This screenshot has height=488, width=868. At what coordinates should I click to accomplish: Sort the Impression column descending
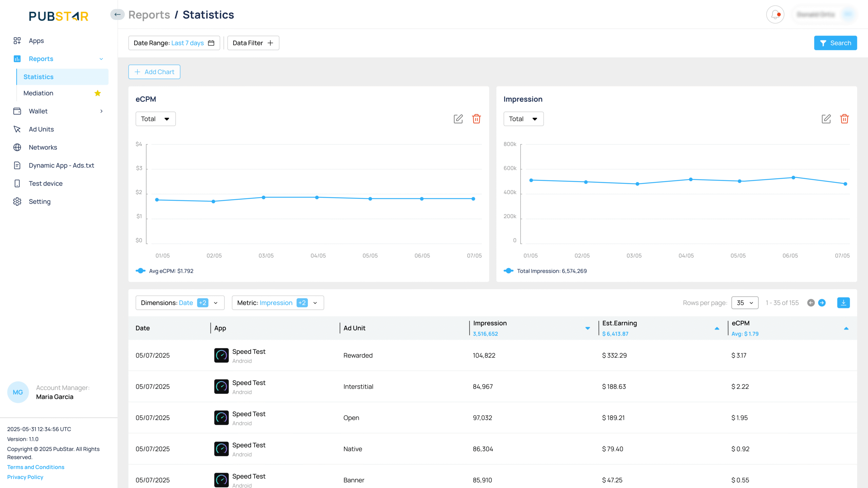point(588,328)
